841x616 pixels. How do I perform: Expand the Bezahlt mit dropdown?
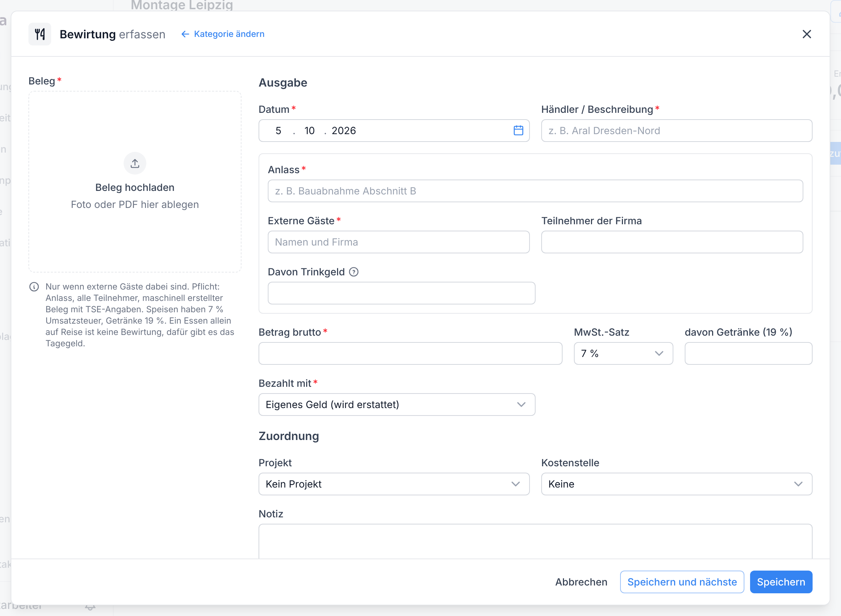coord(397,404)
